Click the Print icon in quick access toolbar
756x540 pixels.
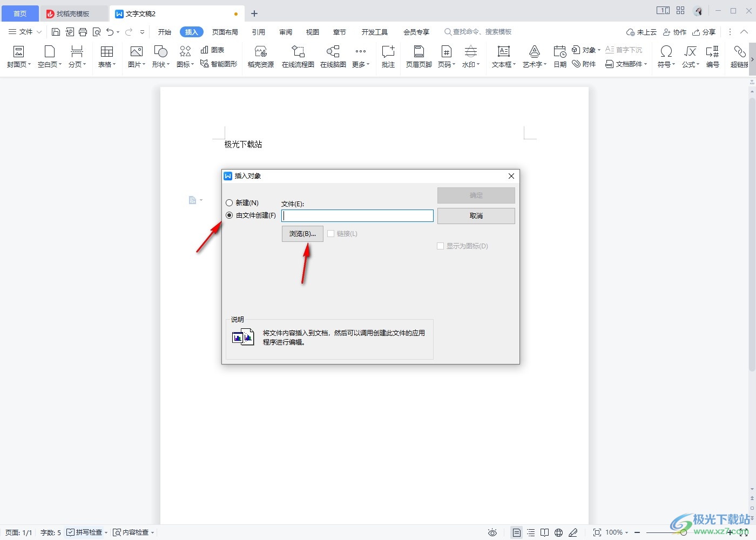coord(83,32)
